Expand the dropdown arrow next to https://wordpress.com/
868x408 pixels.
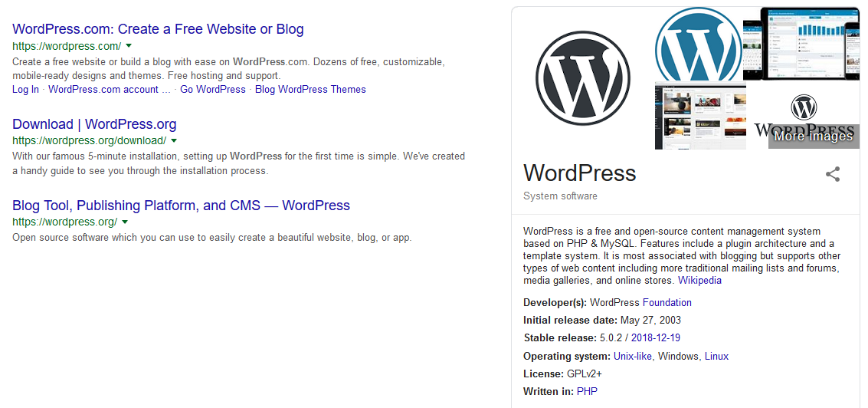129,45
